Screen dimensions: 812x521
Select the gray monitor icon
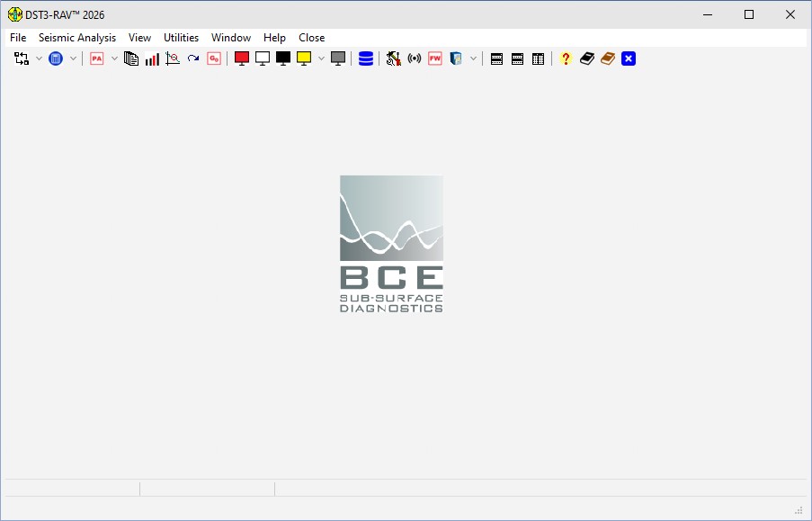pyautogui.click(x=338, y=58)
